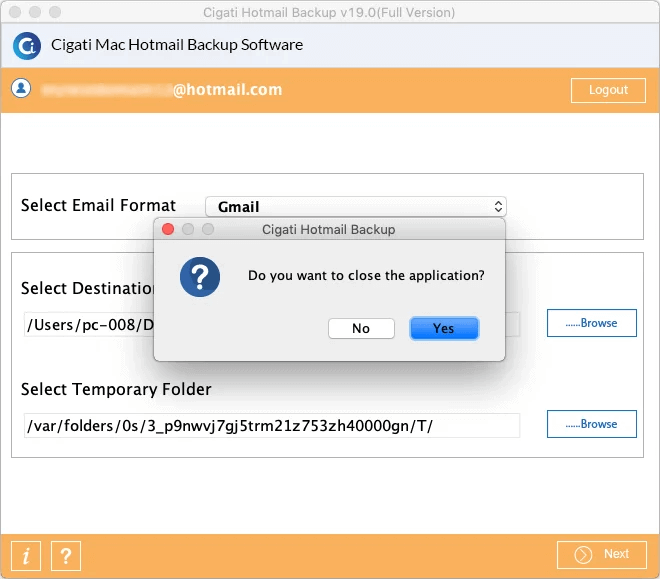Open the info icon in footer
This screenshot has height=579, width=660.
[26, 556]
